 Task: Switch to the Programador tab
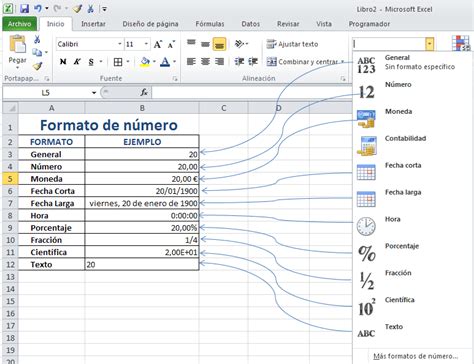(369, 24)
